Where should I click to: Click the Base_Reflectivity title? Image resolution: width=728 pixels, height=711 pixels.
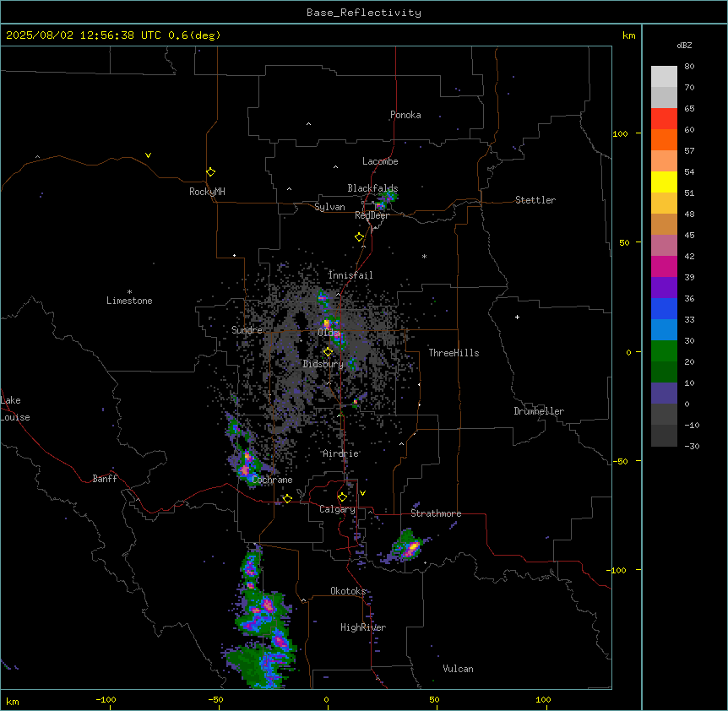point(364,13)
